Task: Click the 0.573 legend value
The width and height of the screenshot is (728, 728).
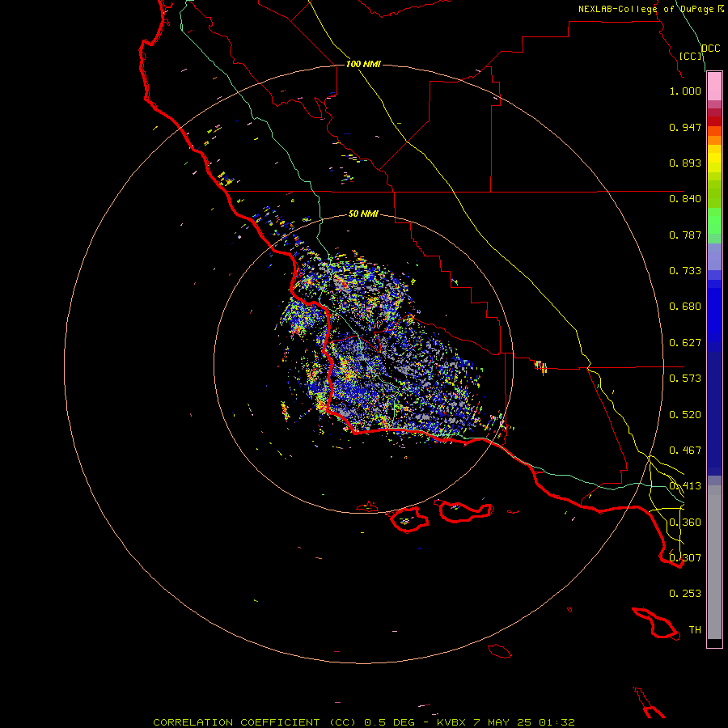Action: (x=685, y=379)
